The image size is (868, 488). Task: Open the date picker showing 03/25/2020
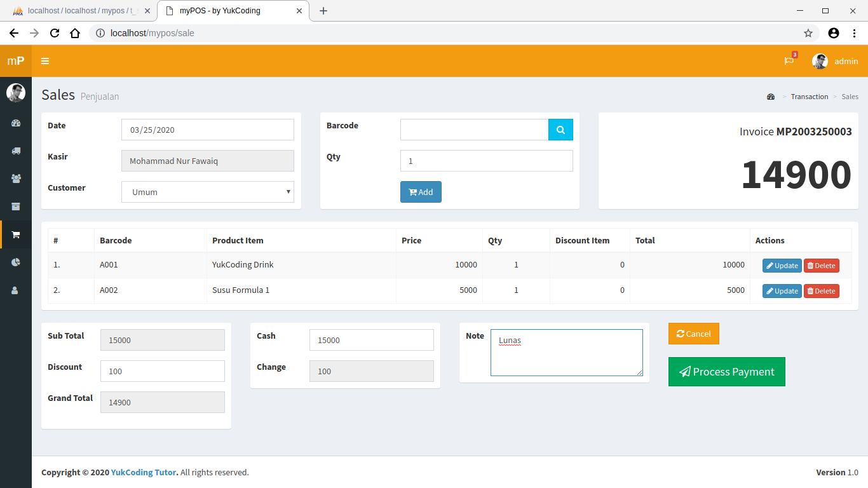(207, 129)
